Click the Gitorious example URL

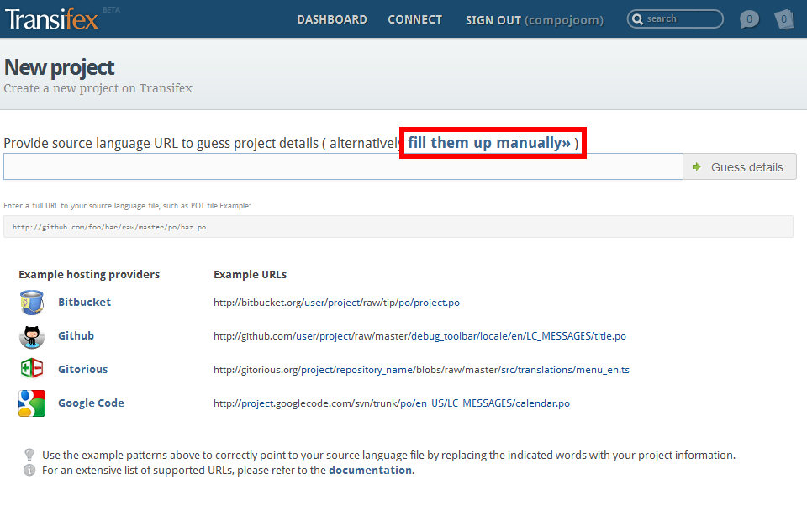(421, 370)
